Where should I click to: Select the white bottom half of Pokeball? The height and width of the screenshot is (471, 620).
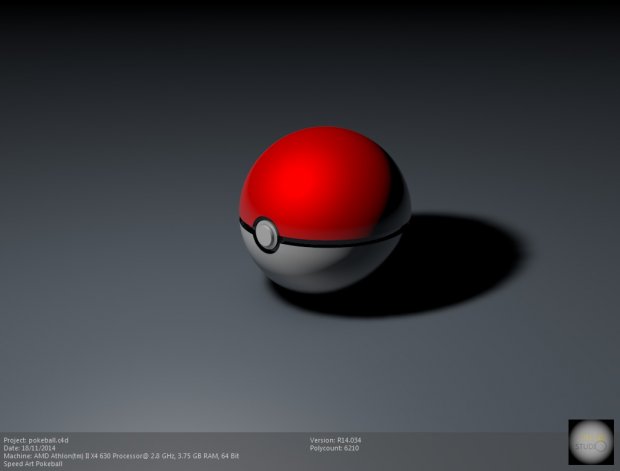320,268
